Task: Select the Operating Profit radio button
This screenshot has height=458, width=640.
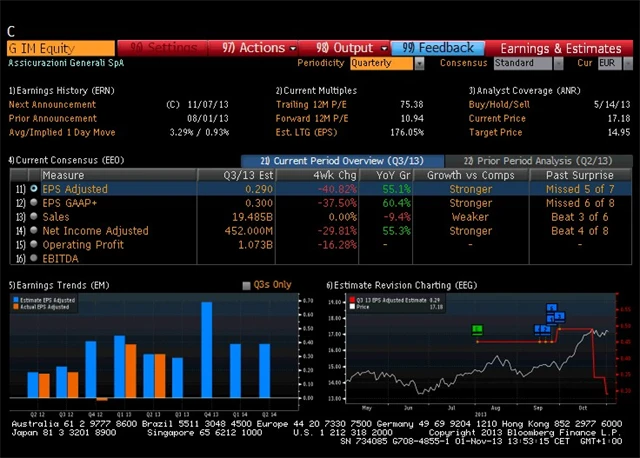Action: coord(34,244)
